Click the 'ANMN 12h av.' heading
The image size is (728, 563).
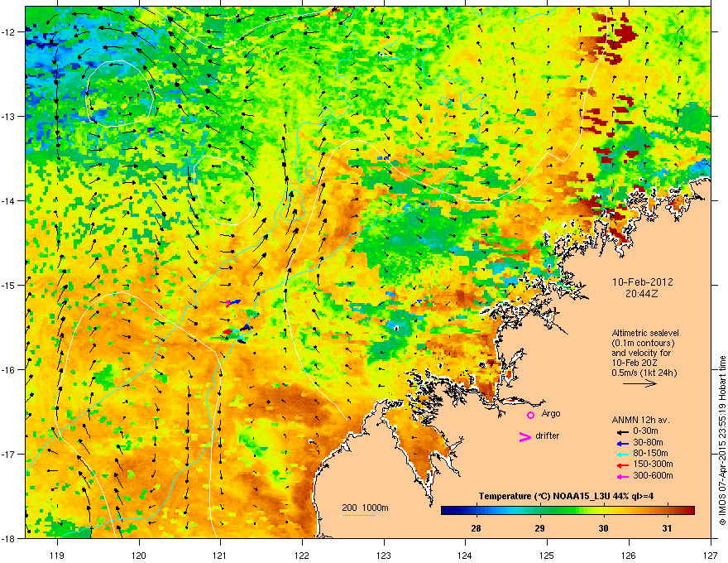[x=640, y=420]
